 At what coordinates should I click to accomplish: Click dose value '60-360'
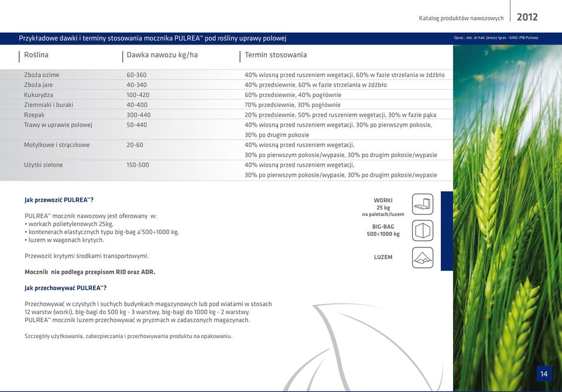point(136,75)
